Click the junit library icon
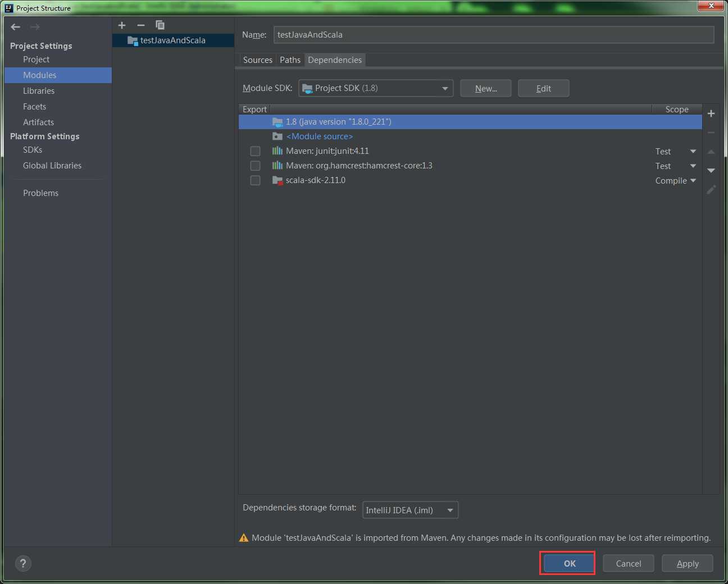Image resolution: width=728 pixels, height=584 pixels. (x=277, y=151)
